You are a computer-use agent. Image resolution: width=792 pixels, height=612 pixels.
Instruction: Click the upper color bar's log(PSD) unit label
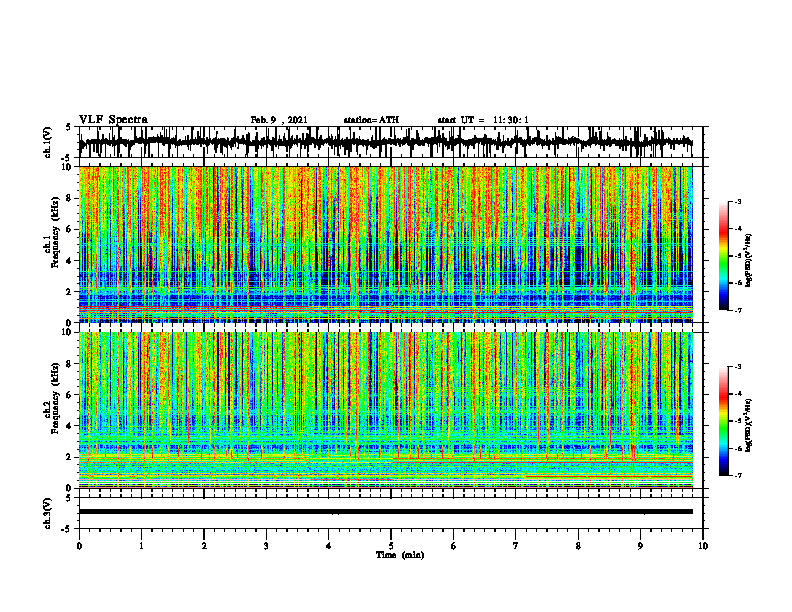(749, 260)
